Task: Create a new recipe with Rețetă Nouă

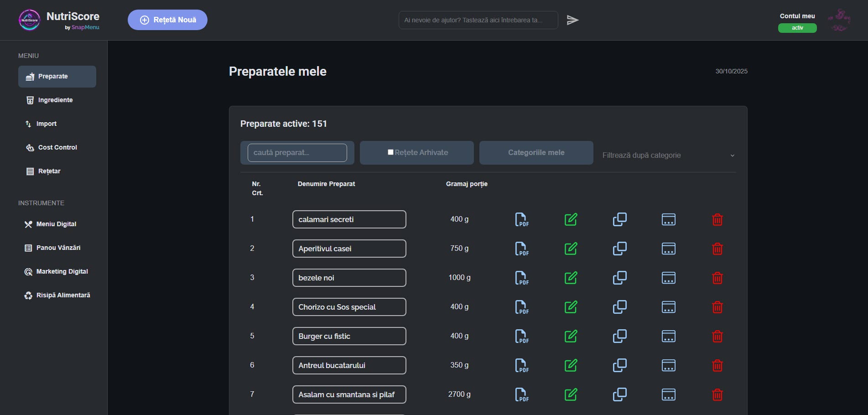Action: click(167, 20)
